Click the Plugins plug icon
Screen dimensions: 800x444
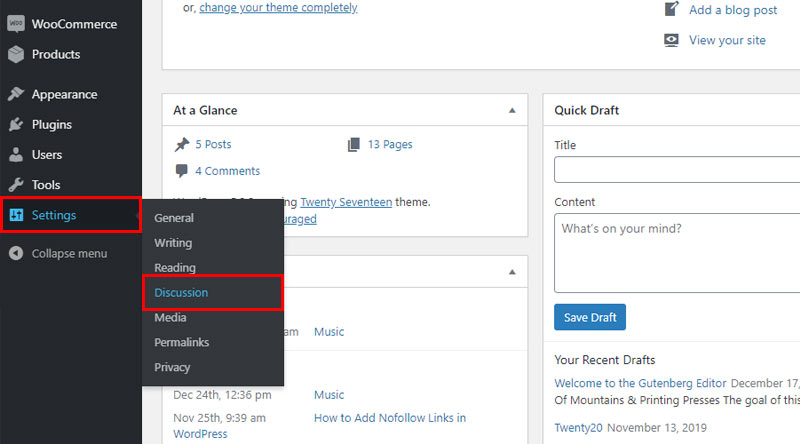pos(16,124)
